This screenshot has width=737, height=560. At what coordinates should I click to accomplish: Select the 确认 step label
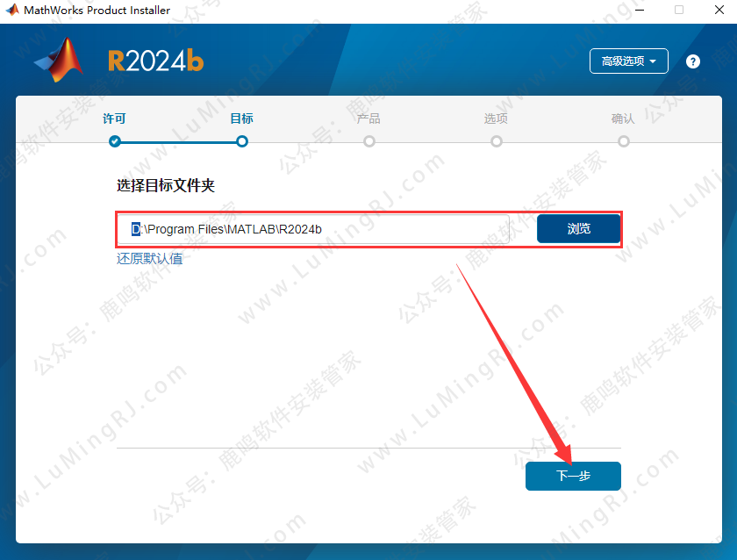point(623,118)
